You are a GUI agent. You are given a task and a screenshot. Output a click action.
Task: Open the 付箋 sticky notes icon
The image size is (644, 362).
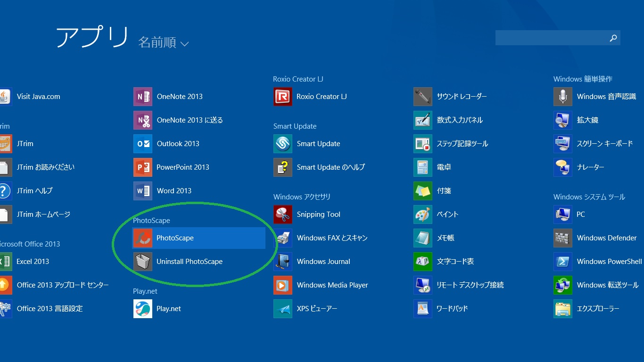pos(423,191)
